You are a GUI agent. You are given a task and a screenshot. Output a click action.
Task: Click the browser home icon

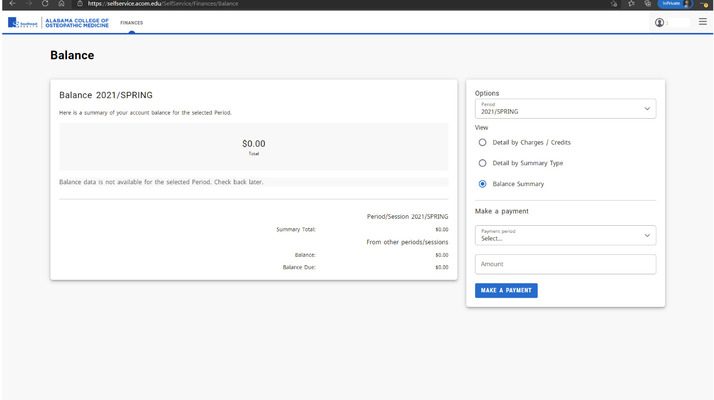pyautogui.click(x=61, y=4)
